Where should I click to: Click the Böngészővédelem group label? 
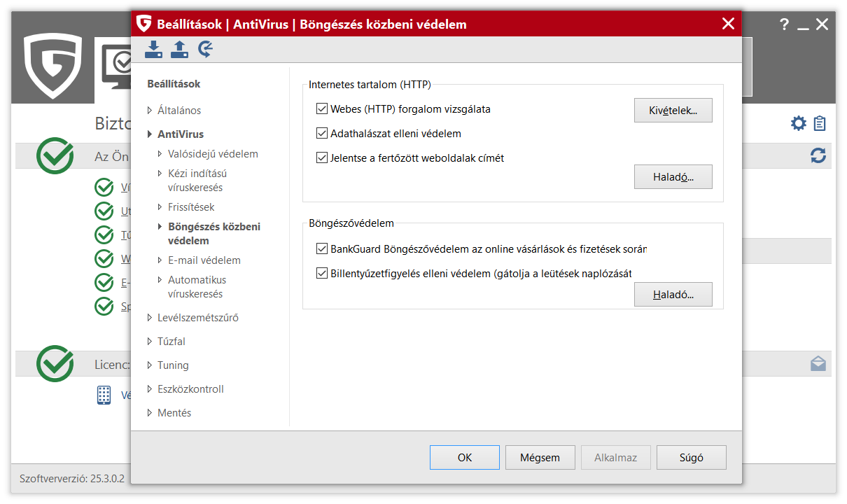click(351, 223)
